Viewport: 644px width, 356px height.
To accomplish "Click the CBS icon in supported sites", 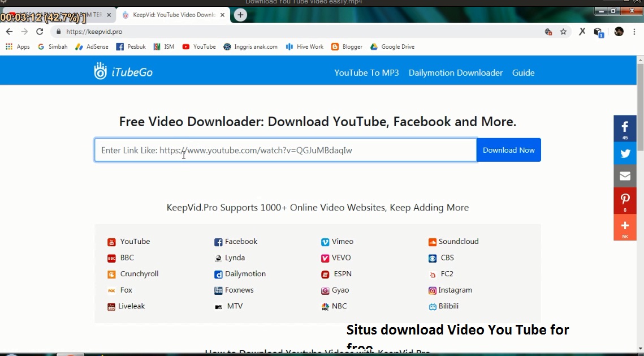I will click(x=432, y=258).
